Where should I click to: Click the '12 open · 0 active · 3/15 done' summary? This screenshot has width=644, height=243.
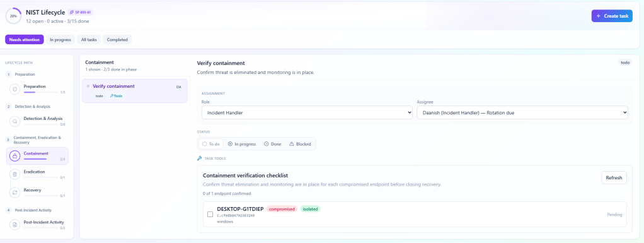point(57,21)
